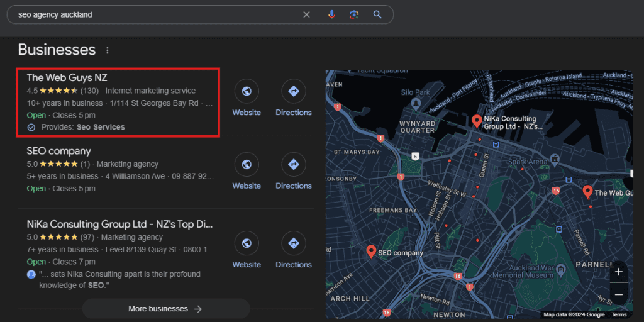Open Businesses three-dot options menu
Image resolution: width=644 pixels, height=322 pixels.
[x=108, y=50]
